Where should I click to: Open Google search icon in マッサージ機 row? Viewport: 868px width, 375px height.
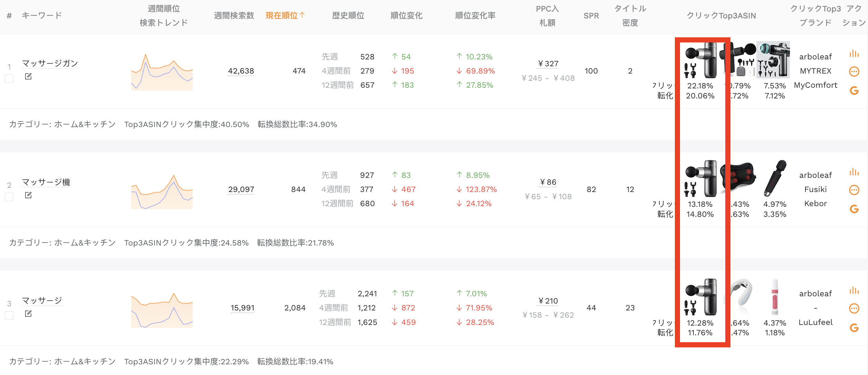click(854, 209)
